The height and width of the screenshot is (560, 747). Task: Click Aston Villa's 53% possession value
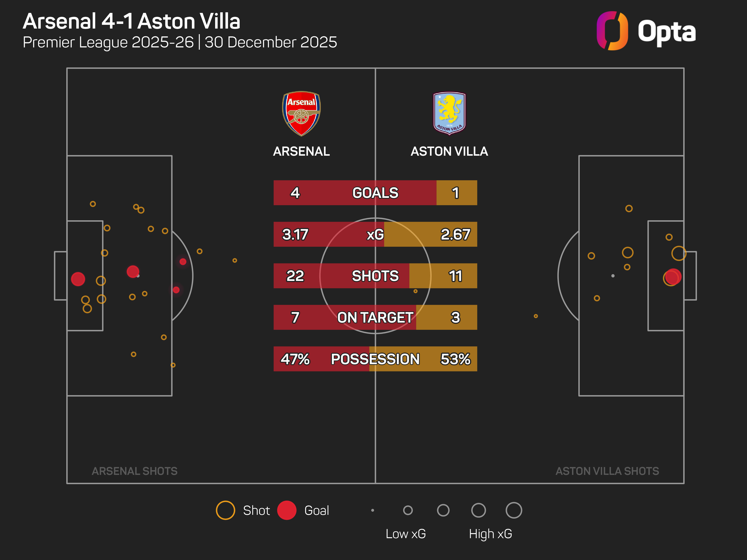pyautogui.click(x=455, y=359)
